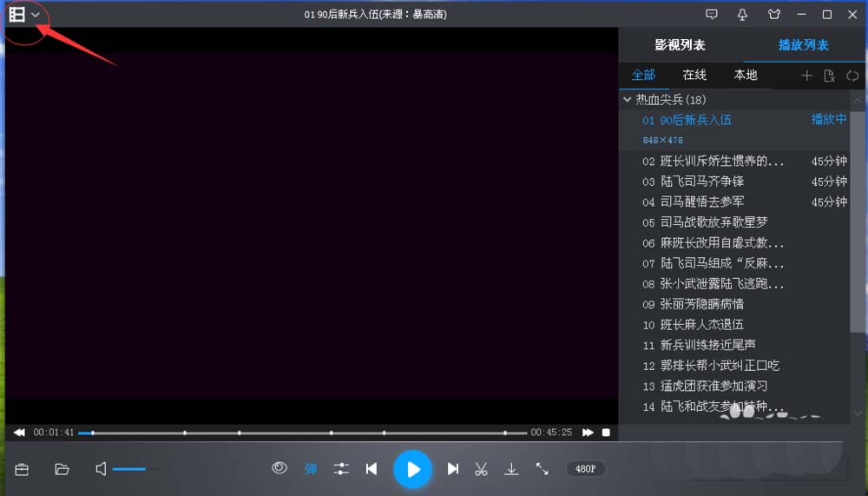The image size is (868, 496).
Task: Click the delete playlist file icon
Action: 829,76
